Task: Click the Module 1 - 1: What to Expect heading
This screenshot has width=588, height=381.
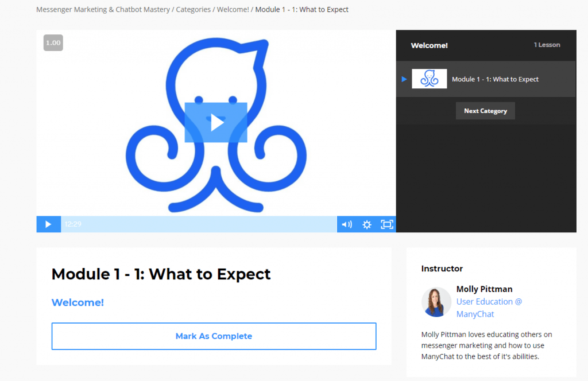Action: [161, 274]
